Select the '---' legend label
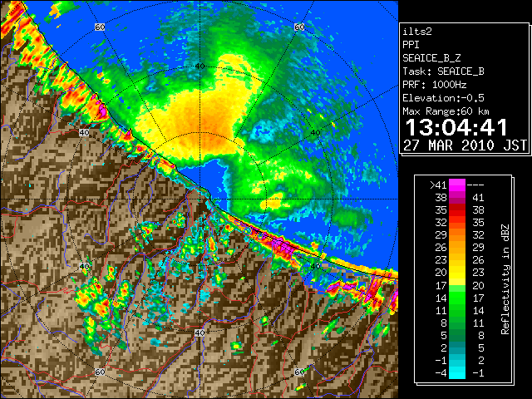The image size is (532, 399). pyautogui.click(x=475, y=185)
